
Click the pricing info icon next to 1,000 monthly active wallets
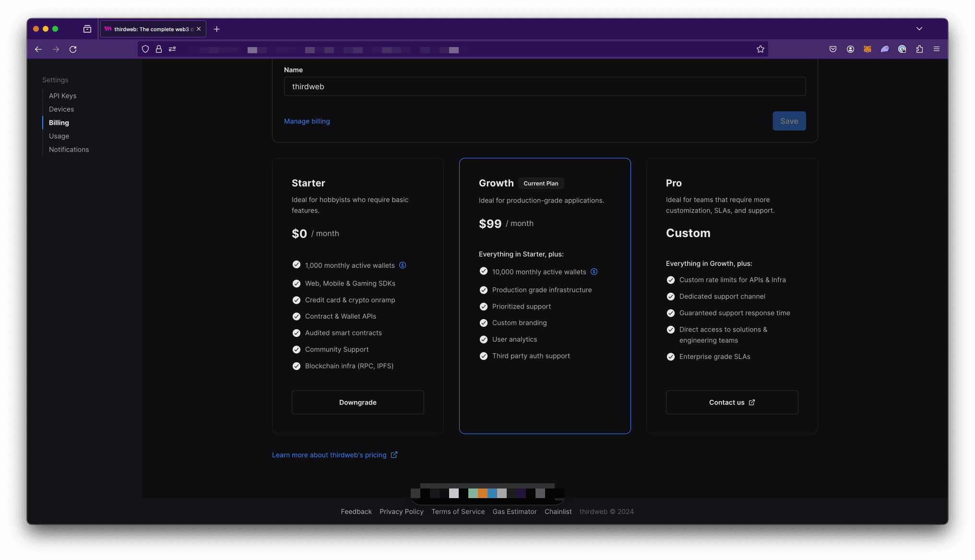pos(403,265)
